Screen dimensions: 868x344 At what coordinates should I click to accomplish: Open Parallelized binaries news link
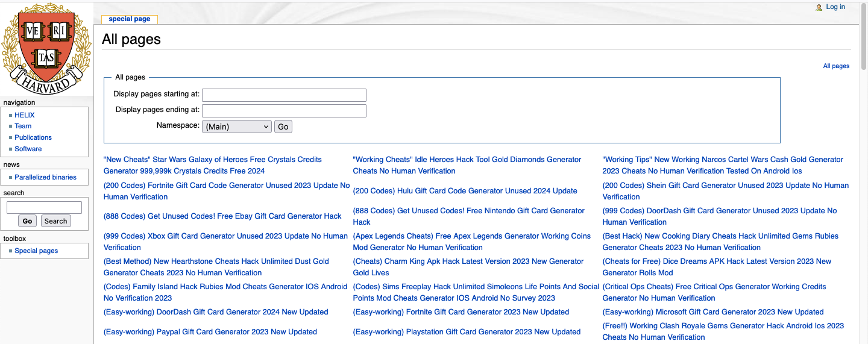point(46,177)
